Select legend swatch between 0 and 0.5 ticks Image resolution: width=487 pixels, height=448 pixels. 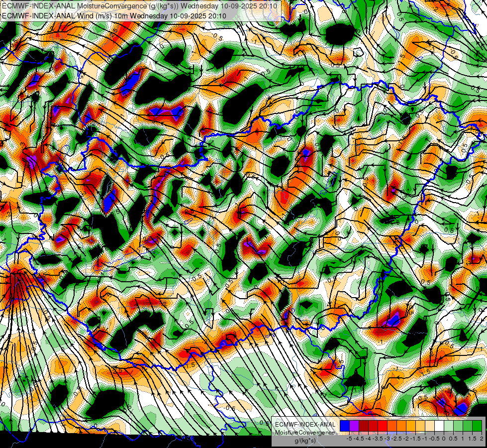pos(449,426)
